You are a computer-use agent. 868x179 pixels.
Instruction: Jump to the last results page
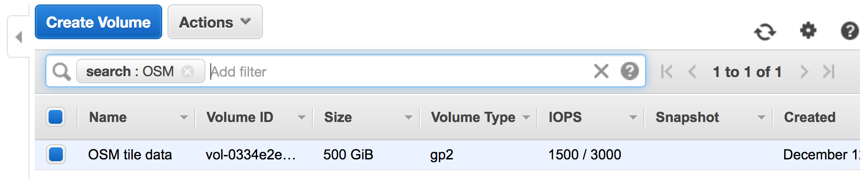click(x=829, y=71)
